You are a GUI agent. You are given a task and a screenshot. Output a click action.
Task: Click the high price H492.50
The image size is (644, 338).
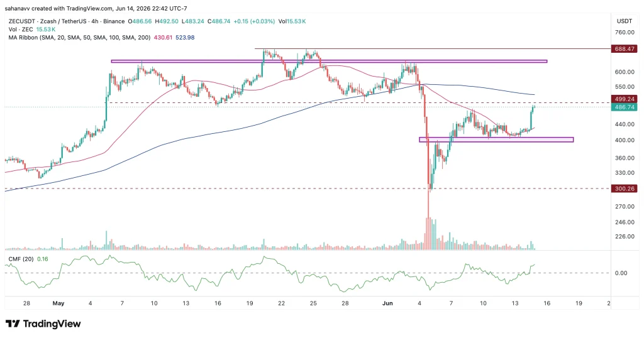click(x=166, y=21)
